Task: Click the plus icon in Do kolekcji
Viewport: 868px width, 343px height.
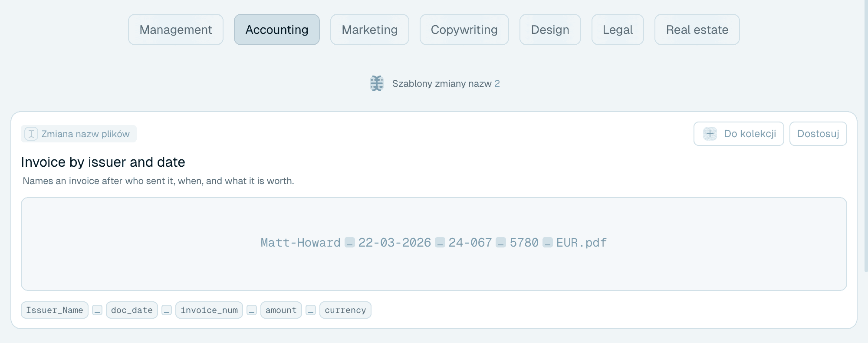Action: [710, 134]
